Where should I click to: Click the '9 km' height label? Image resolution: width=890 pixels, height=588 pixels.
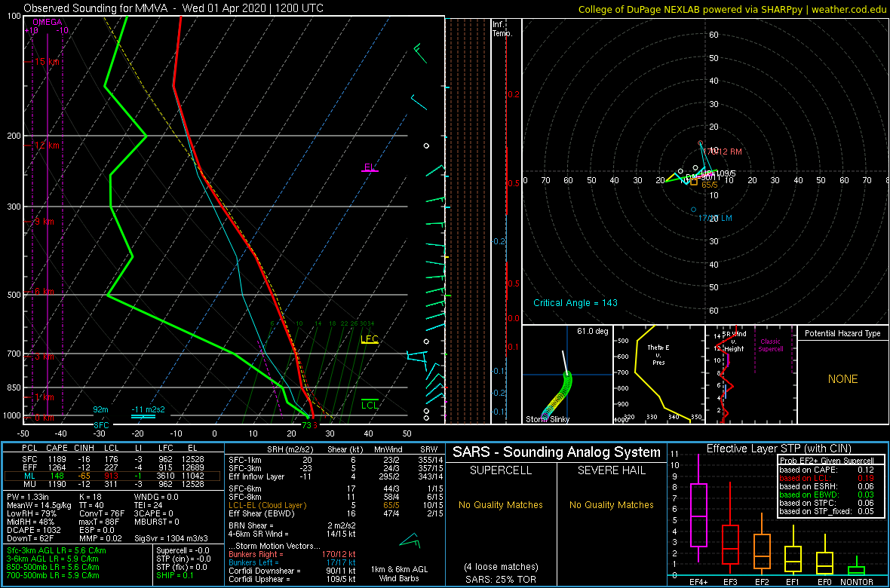click(44, 222)
